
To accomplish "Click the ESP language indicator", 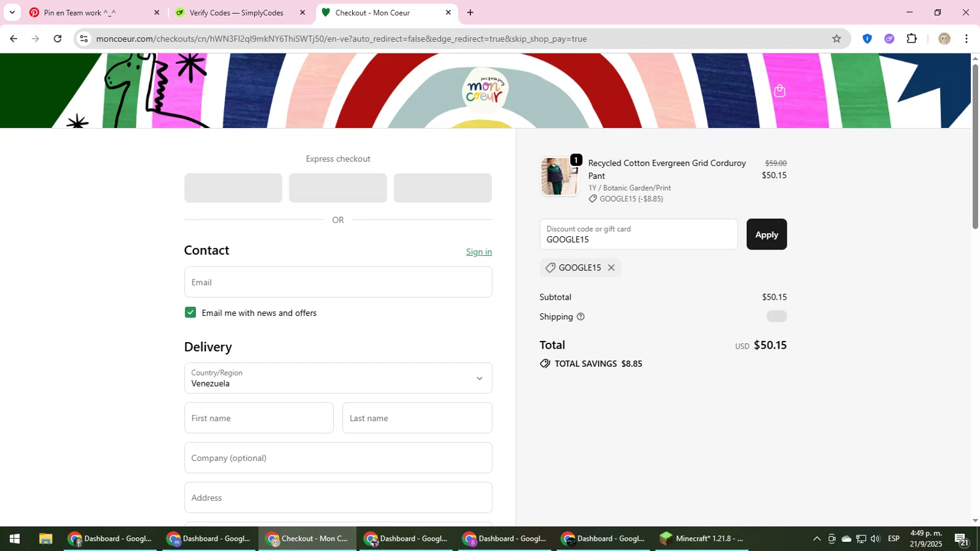I will point(894,539).
